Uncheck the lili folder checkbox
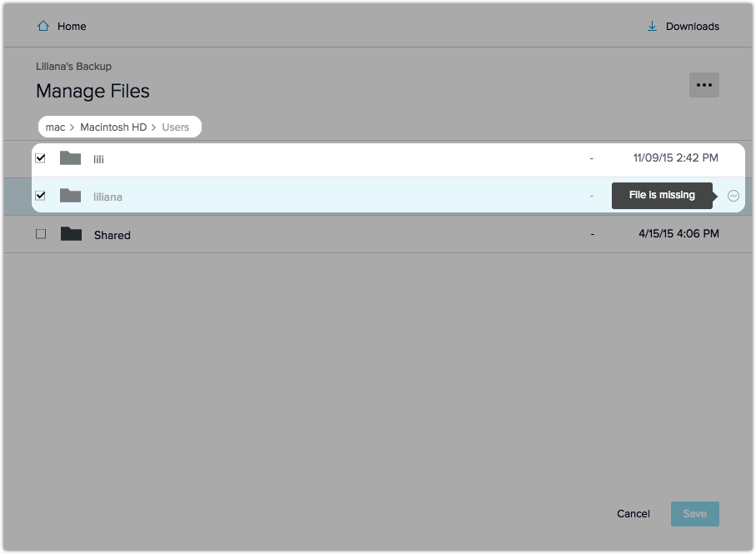Viewport: 756px width, 554px height. pos(41,158)
